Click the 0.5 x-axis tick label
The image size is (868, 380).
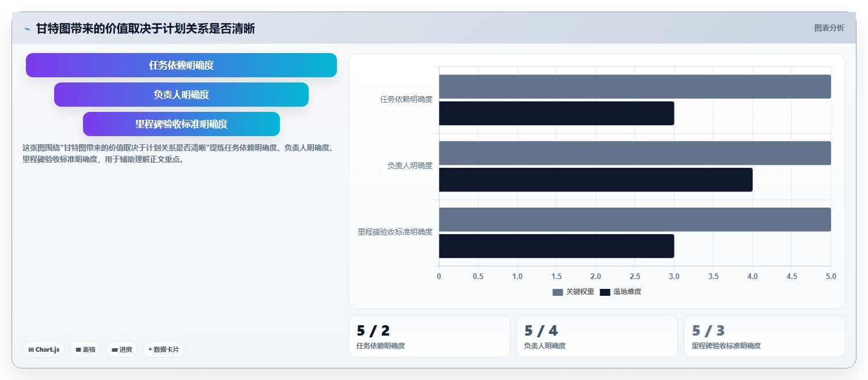pos(478,276)
